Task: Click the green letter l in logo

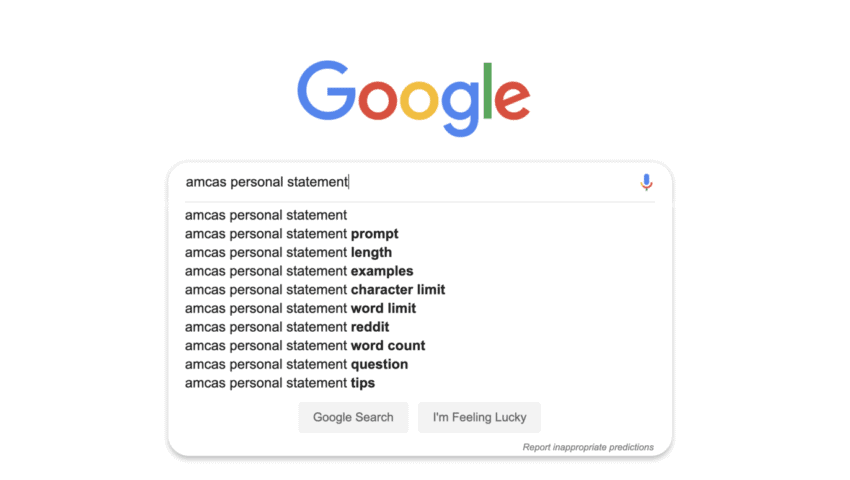Action: tap(488, 90)
